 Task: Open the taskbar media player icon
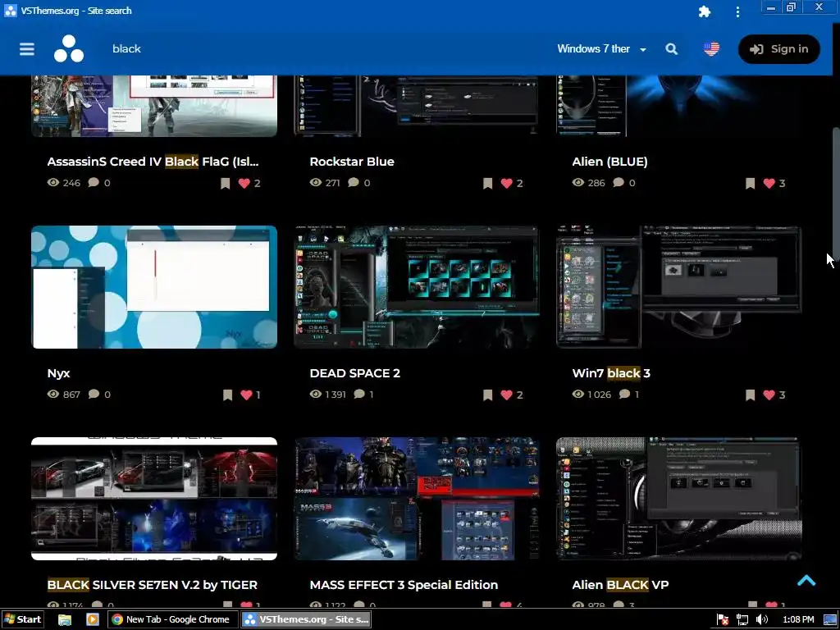[93, 620]
